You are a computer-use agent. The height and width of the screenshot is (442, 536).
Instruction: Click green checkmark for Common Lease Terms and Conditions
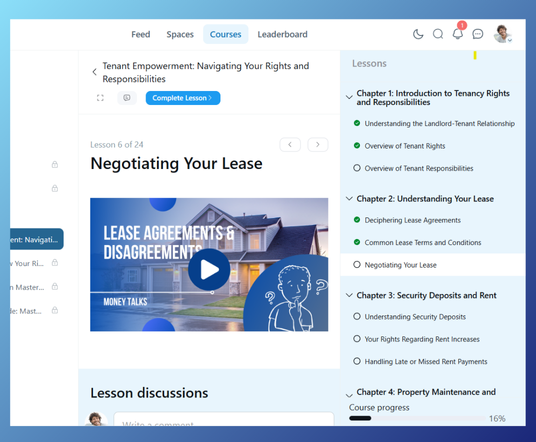click(x=357, y=242)
